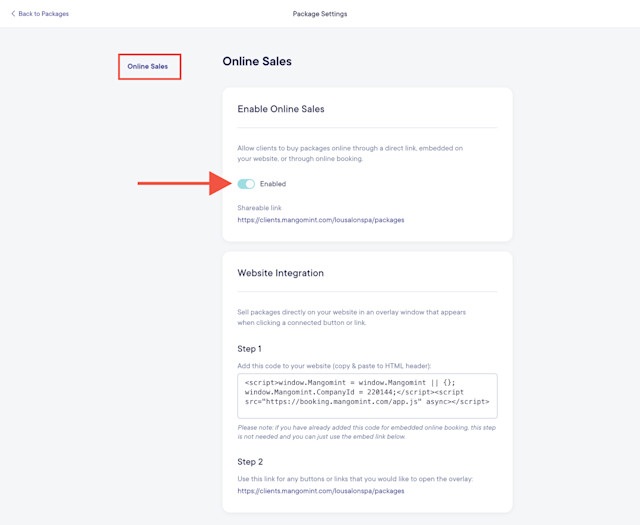Click the red arrow pointing to toggle
Screen dimensions: 640x525
[185, 183]
